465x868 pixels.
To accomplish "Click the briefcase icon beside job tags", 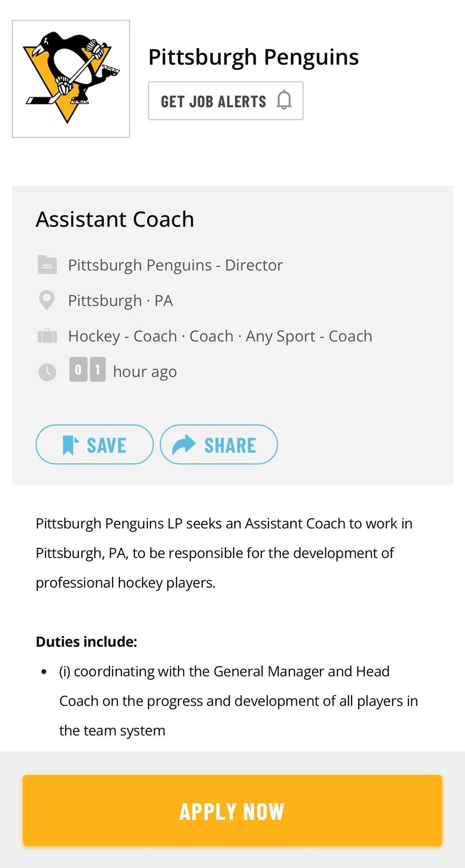I will click(x=47, y=336).
